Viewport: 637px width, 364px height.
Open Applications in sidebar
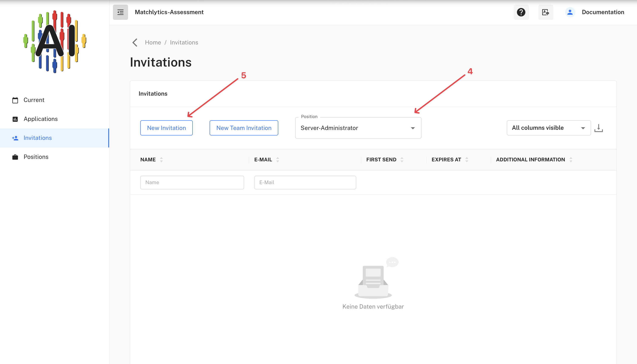click(55, 119)
